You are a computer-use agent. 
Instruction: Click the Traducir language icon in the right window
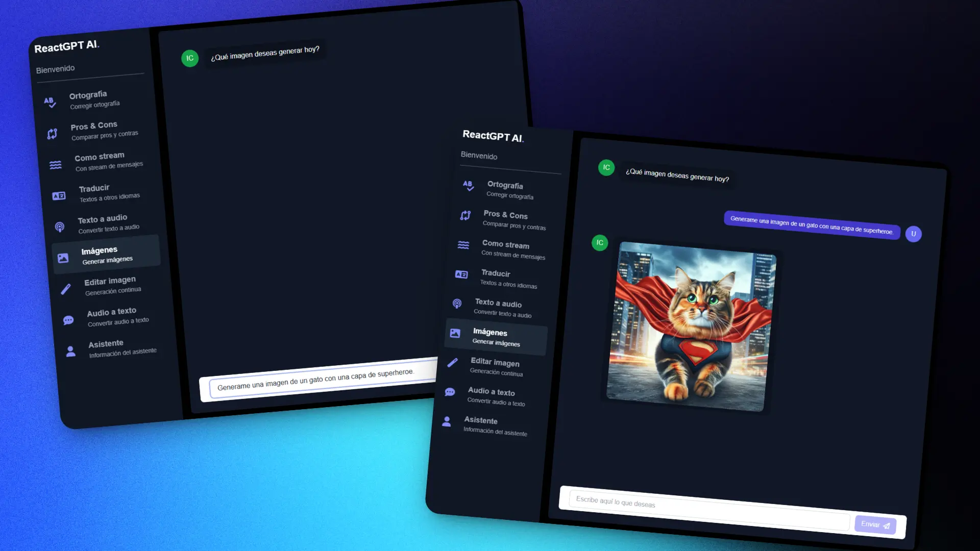461,274
